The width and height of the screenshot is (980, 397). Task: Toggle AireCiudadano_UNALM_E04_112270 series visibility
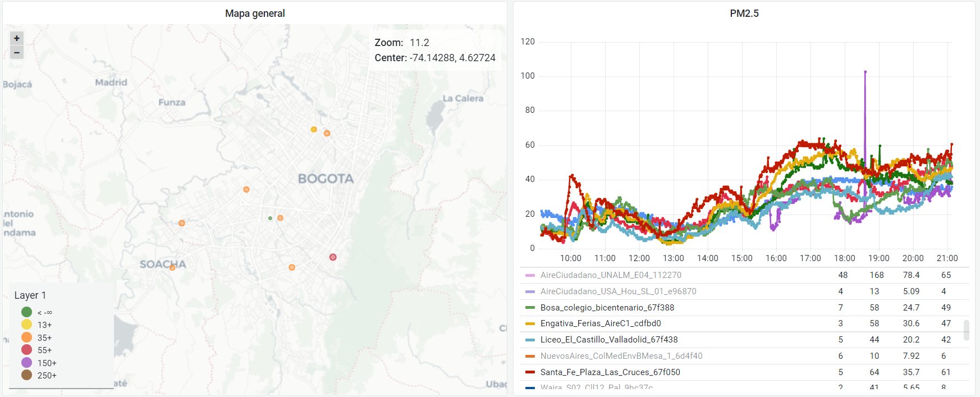pyautogui.click(x=611, y=275)
